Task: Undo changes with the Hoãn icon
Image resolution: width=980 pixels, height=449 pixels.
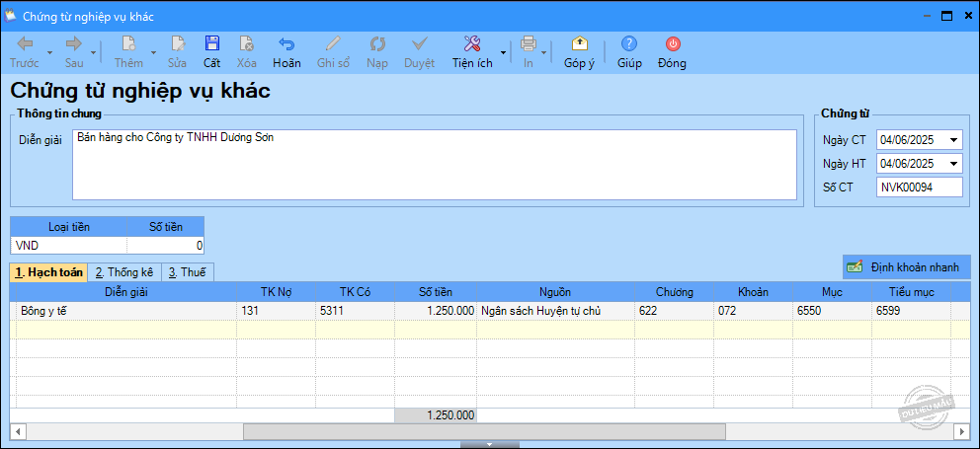Action: pyautogui.click(x=286, y=43)
